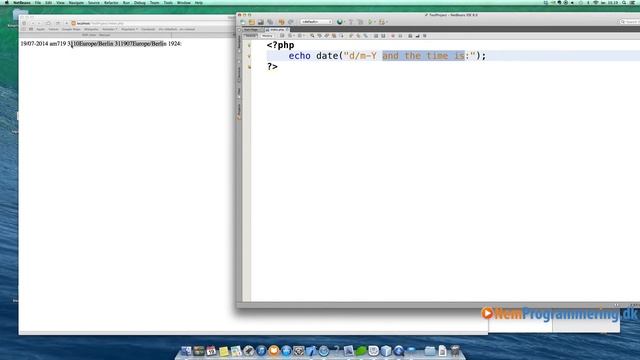
Task: Click NetBeans Redo toolbar icon
Action: pyautogui.click(x=291, y=22)
